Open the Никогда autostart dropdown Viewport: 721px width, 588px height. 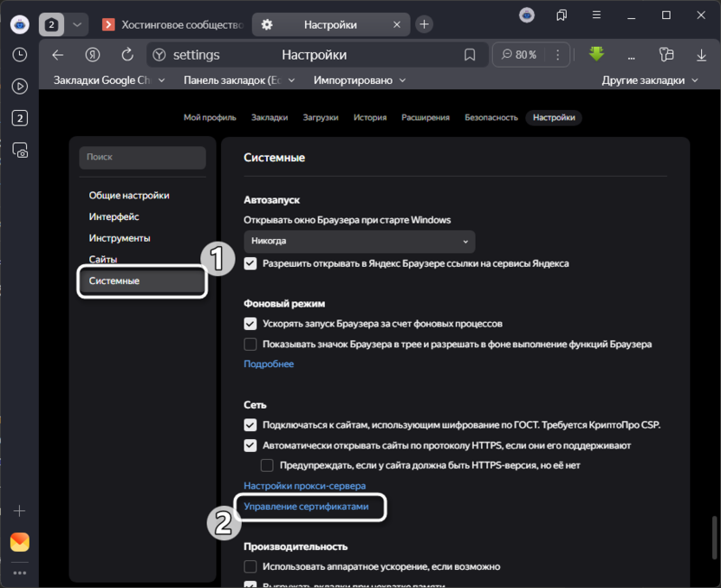click(361, 242)
